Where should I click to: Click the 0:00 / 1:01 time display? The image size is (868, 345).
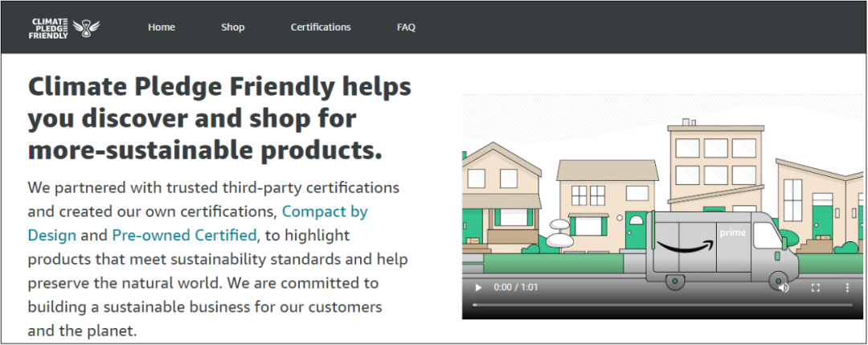coord(516,287)
